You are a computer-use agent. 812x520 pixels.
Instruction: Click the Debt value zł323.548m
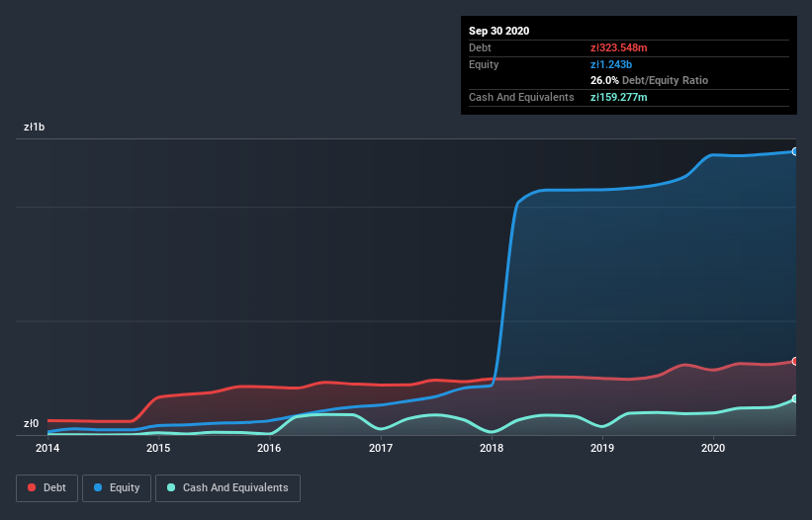(x=619, y=47)
